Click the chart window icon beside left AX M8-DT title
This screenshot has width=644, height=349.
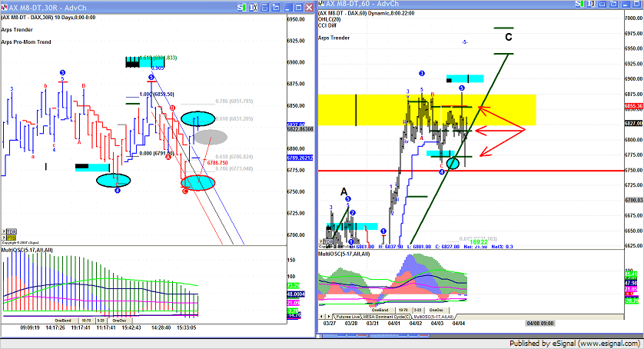tap(4, 6)
